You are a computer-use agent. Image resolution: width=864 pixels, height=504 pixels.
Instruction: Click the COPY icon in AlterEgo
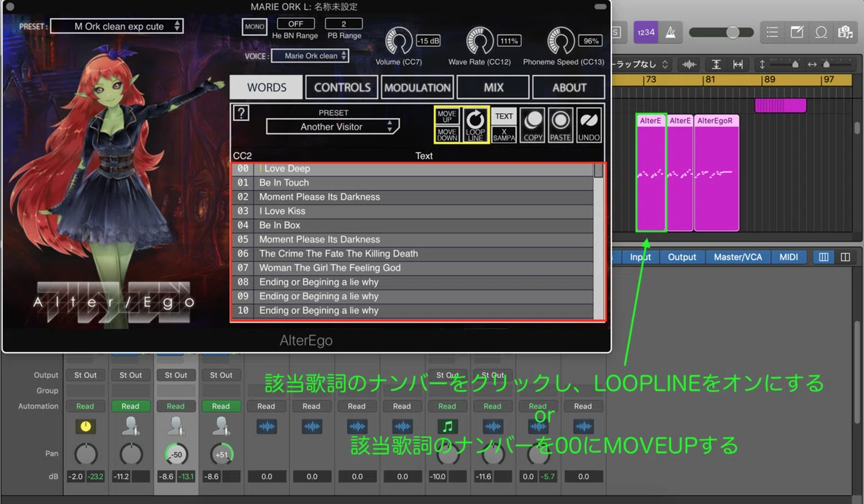point(534,125)
